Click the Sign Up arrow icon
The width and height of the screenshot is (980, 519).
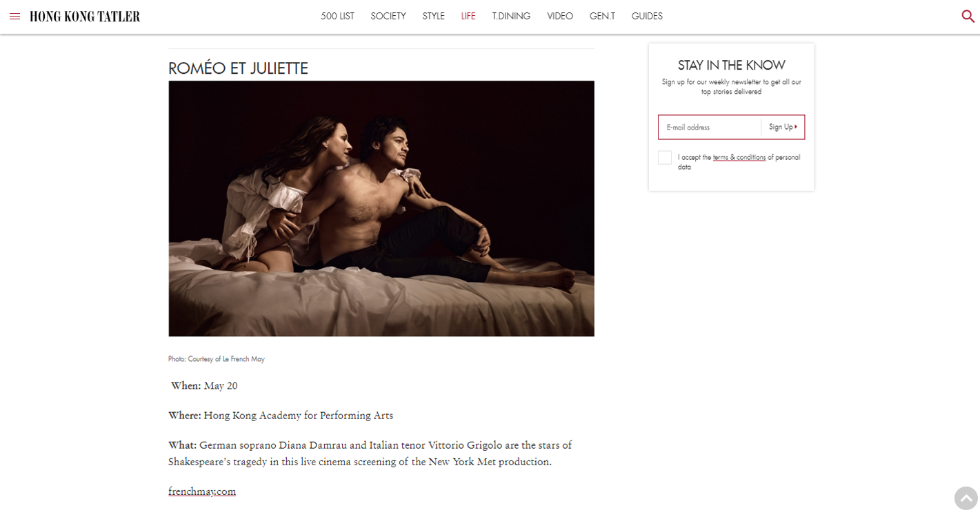(x=796, y=127)
